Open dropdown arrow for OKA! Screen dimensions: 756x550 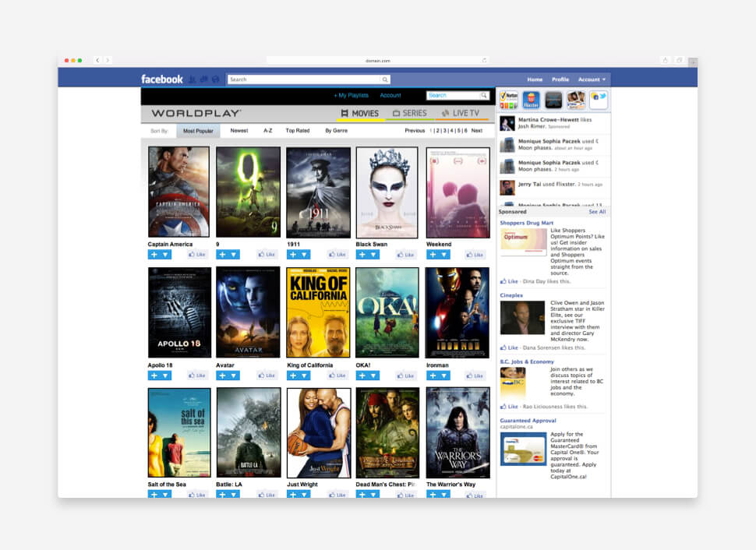373,375
